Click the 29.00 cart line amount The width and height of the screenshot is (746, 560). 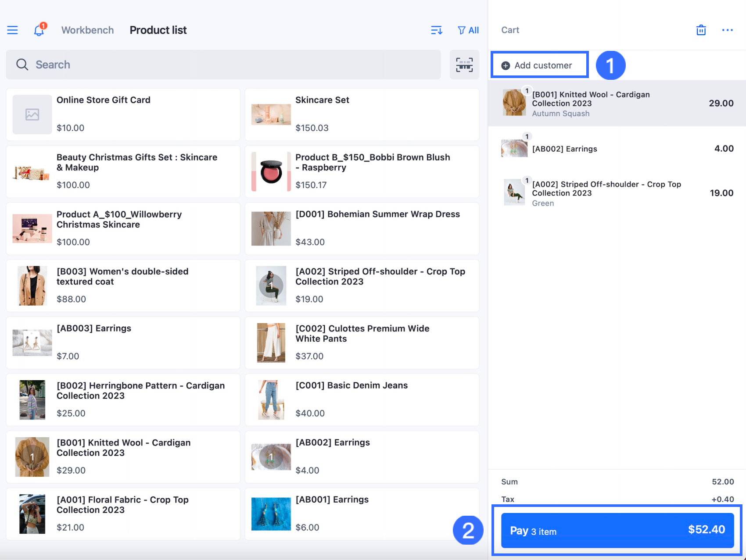721,103
